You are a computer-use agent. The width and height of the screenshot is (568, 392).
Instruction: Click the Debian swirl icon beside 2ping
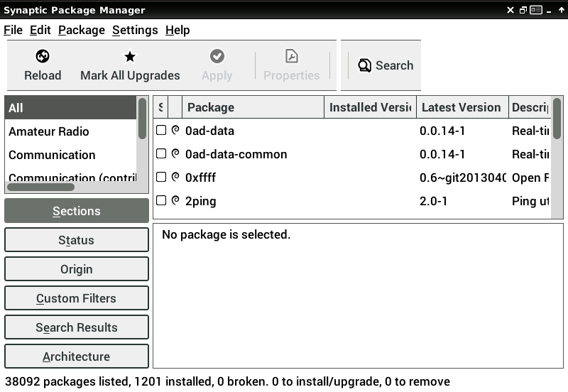click(x=175, y=200)
